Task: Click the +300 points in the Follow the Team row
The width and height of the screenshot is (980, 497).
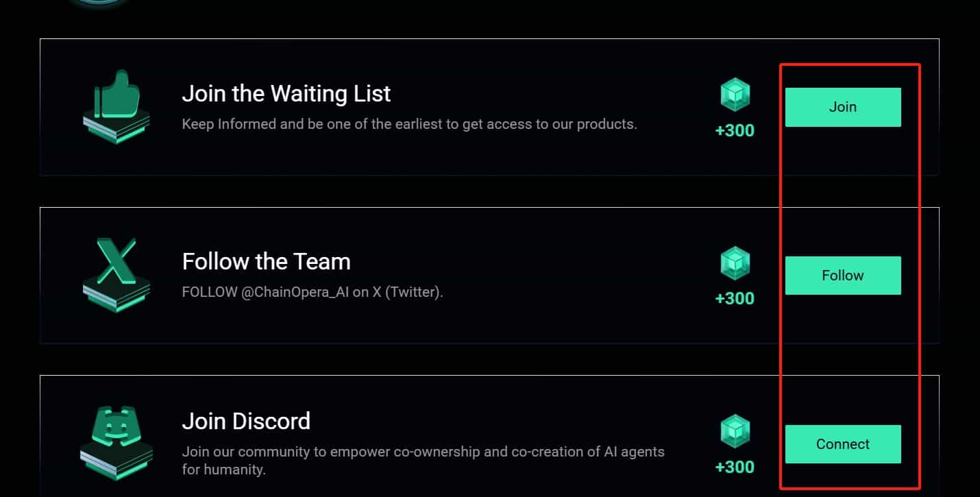Action: [735, 299]
